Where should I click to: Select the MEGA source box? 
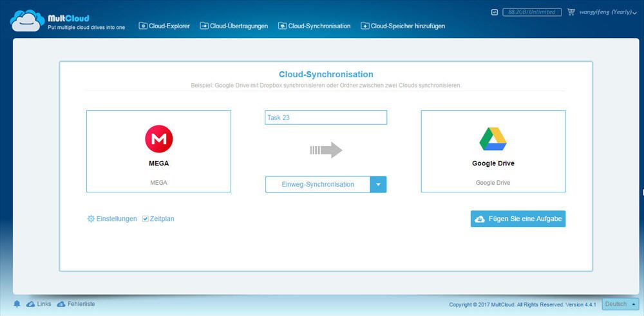[158, 151]
